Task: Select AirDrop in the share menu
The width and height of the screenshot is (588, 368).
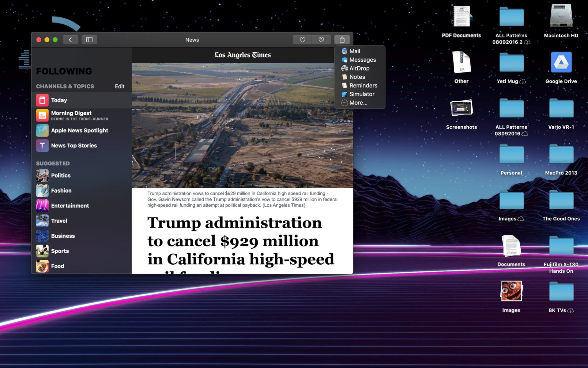Action: (x=359, y=68)
